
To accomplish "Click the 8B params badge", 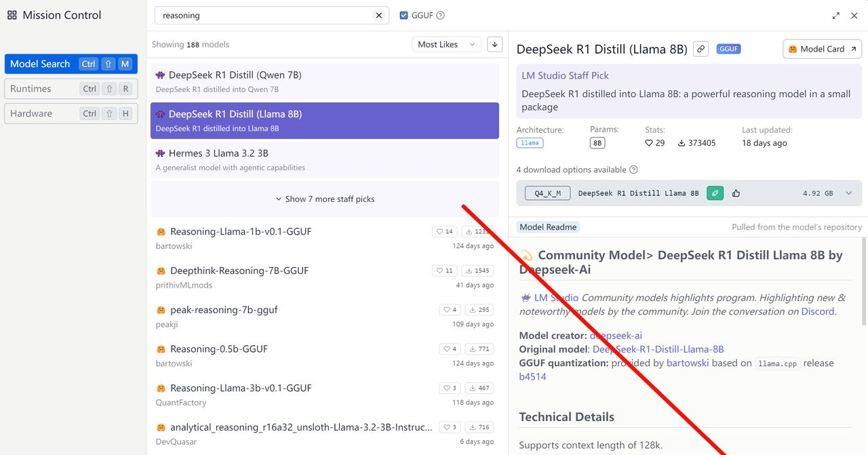I will 597,143.
